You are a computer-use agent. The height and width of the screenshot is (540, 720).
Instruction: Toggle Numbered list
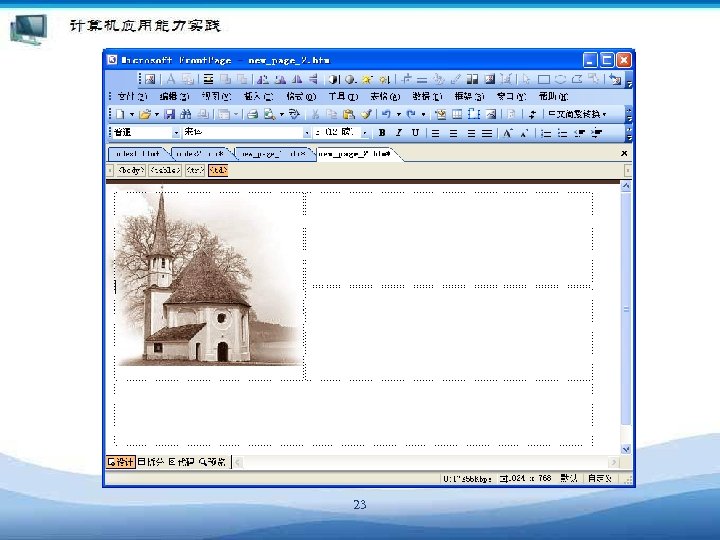(x=546, y=133)
